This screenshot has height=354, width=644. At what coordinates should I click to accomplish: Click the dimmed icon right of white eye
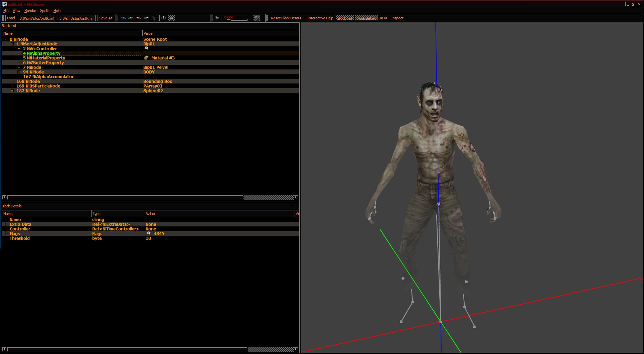154,18
